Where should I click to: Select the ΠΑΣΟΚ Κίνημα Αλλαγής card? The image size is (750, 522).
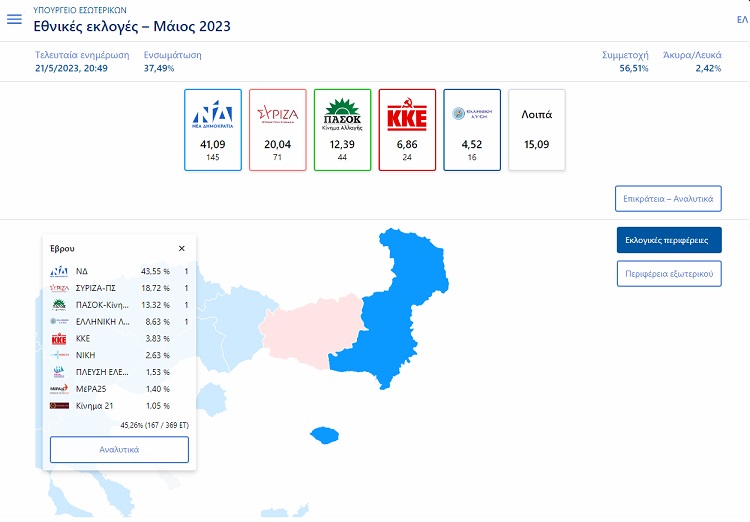342,130
